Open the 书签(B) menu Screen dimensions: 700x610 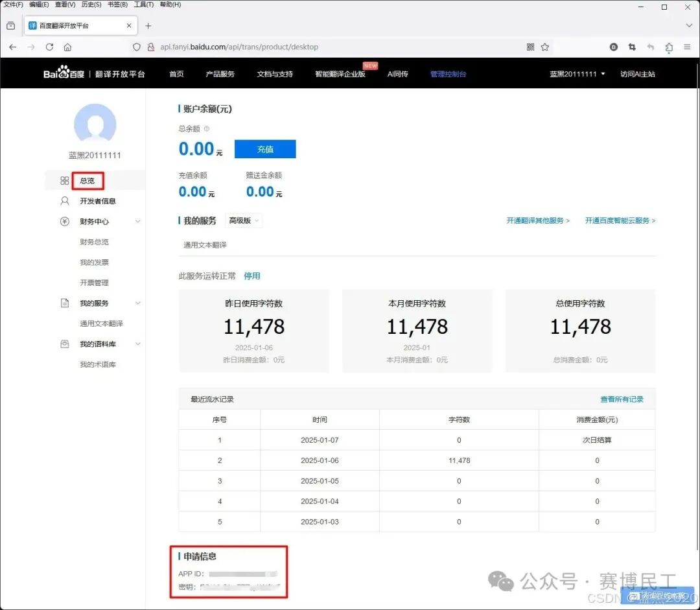point(117,5)
